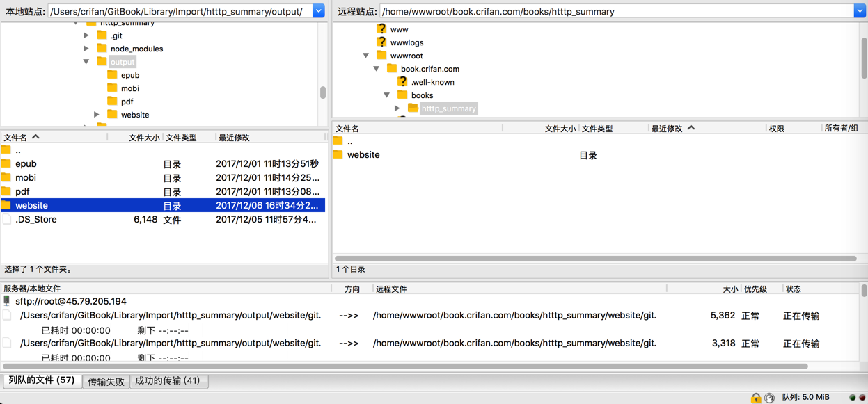Open the remote site path dropdown

pos(860,11)
